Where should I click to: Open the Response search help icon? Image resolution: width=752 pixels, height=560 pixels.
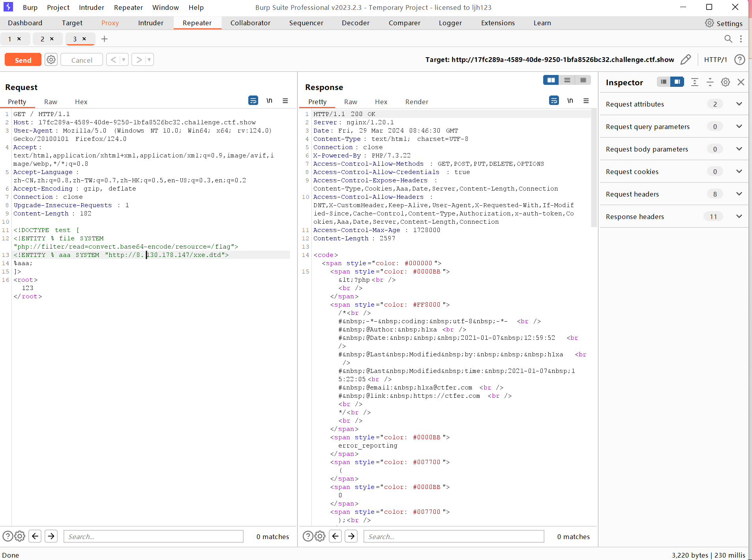(308, 536)
